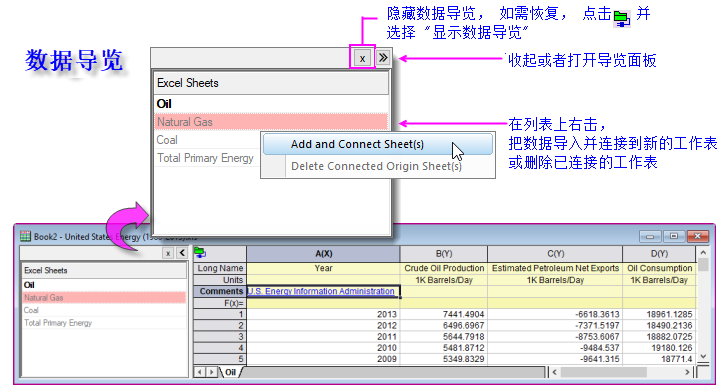
Task: Choose Delete Connected Origin Sheet(s) menu entry
Action: point(378,166)
